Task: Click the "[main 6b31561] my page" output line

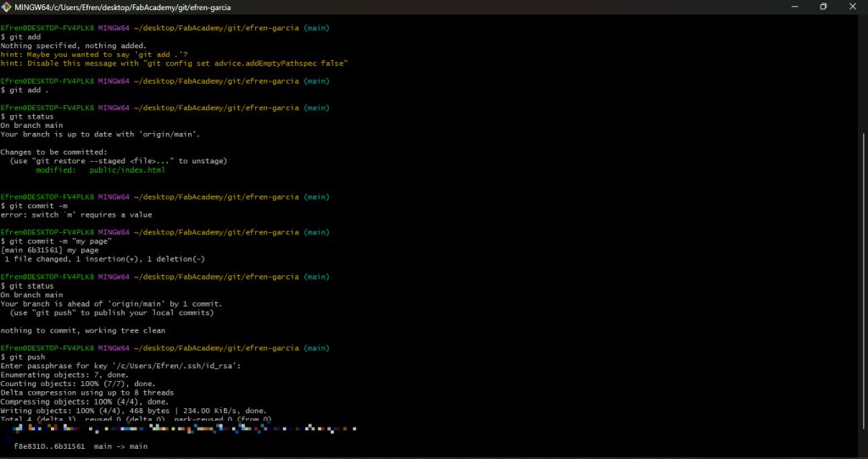Action: (50, 250)
